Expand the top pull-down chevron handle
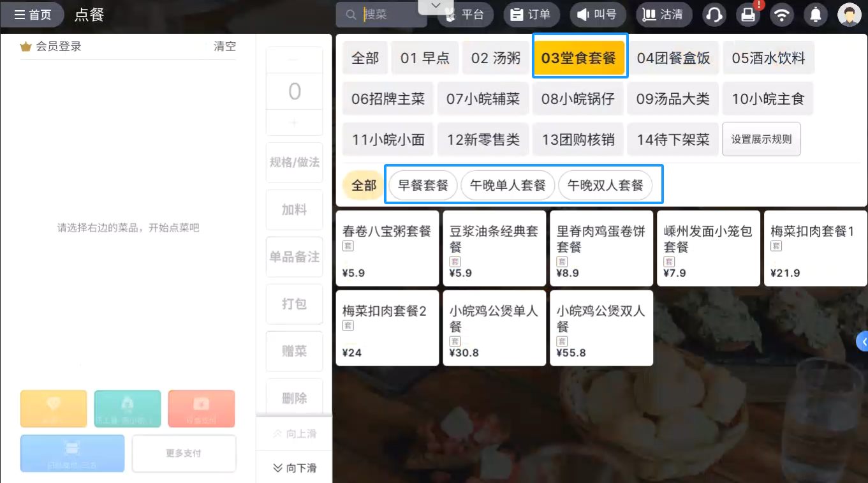 (x=436, y=6)
